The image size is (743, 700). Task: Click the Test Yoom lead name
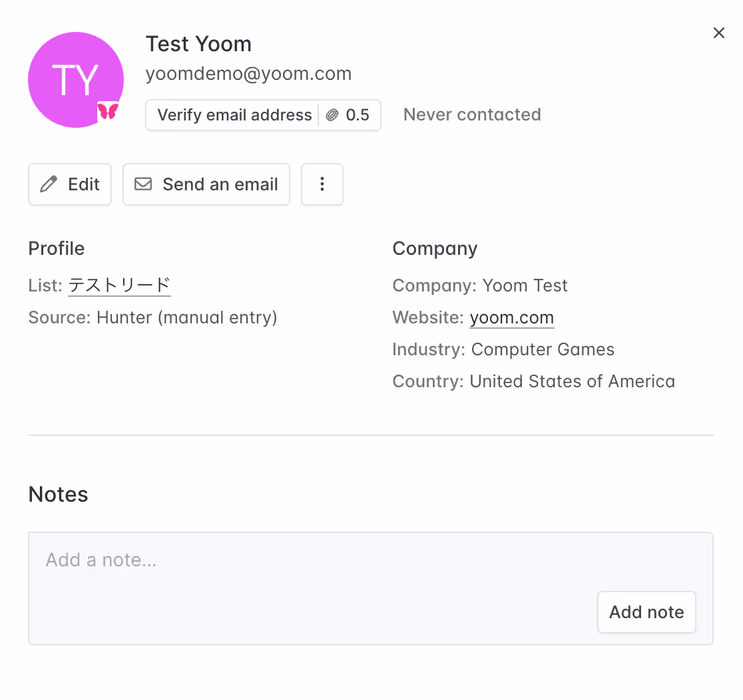198,44
